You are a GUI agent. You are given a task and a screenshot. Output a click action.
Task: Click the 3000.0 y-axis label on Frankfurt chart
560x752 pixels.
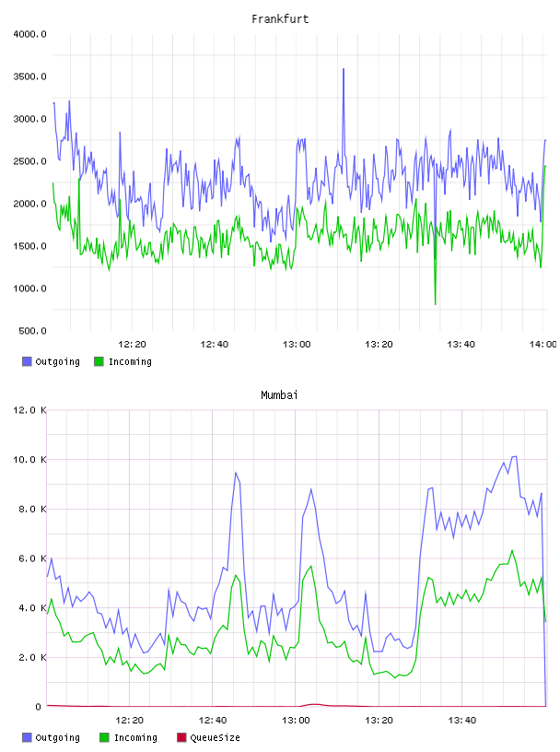[29, 119]
